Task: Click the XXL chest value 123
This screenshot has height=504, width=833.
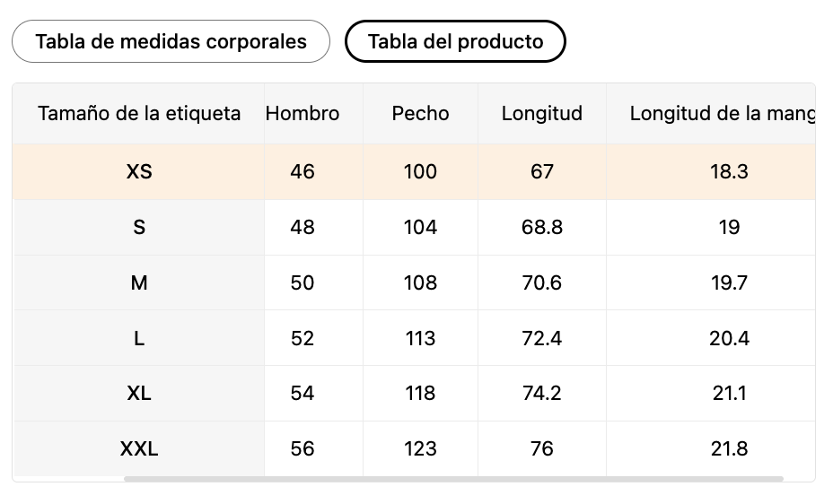Action: click(420, 448)
